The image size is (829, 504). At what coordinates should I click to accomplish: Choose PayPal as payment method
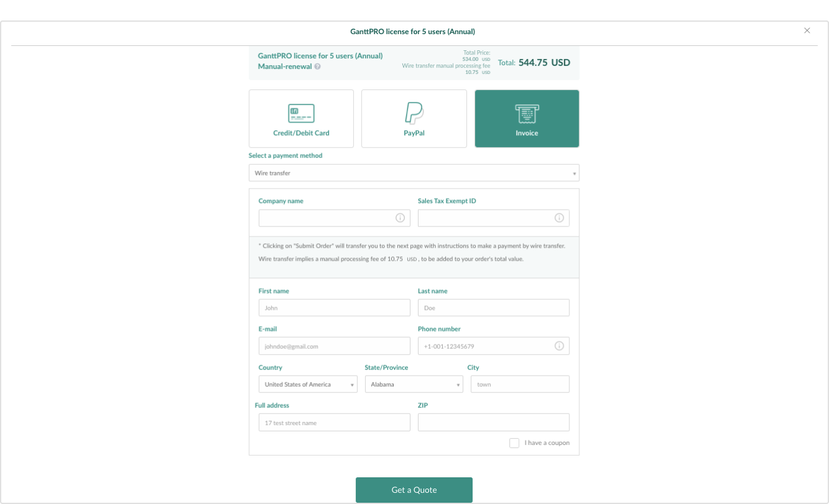(x=414, y=119)
